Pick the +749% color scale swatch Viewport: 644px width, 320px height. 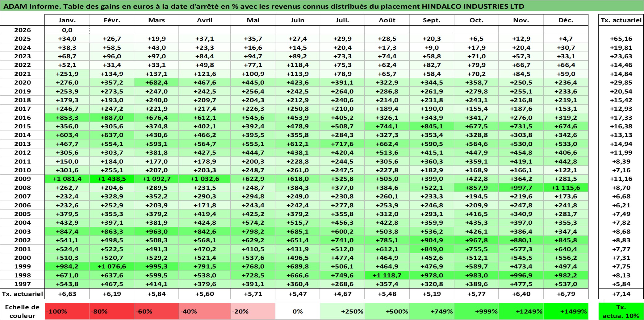click(432, 311)
